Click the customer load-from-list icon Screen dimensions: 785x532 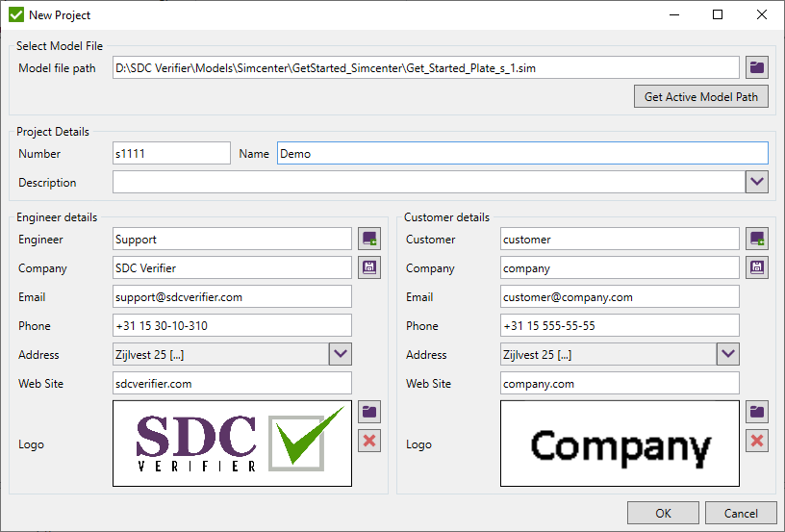(x=757, y=239)
